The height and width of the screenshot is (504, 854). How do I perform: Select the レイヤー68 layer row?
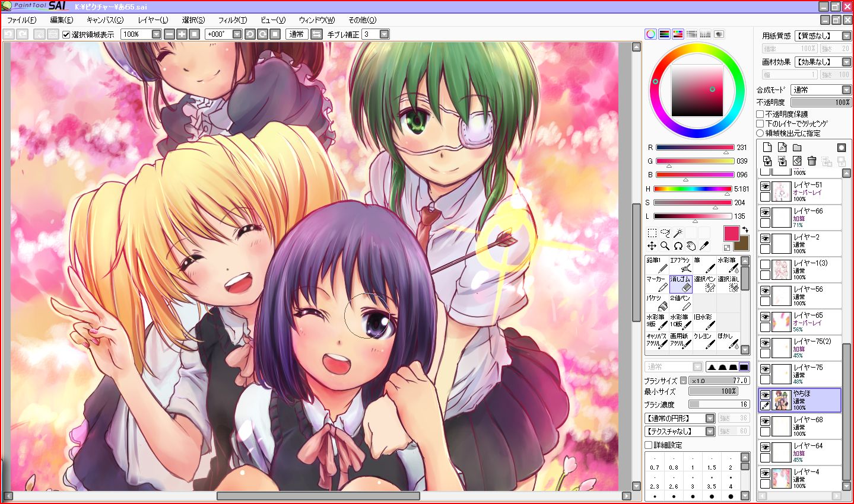click(799, 425)
